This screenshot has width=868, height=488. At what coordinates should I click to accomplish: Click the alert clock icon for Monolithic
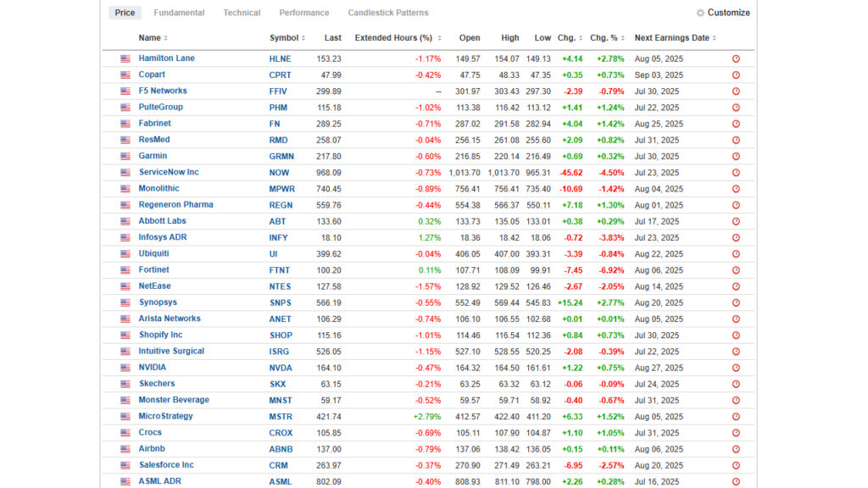[x=736, y=189]
